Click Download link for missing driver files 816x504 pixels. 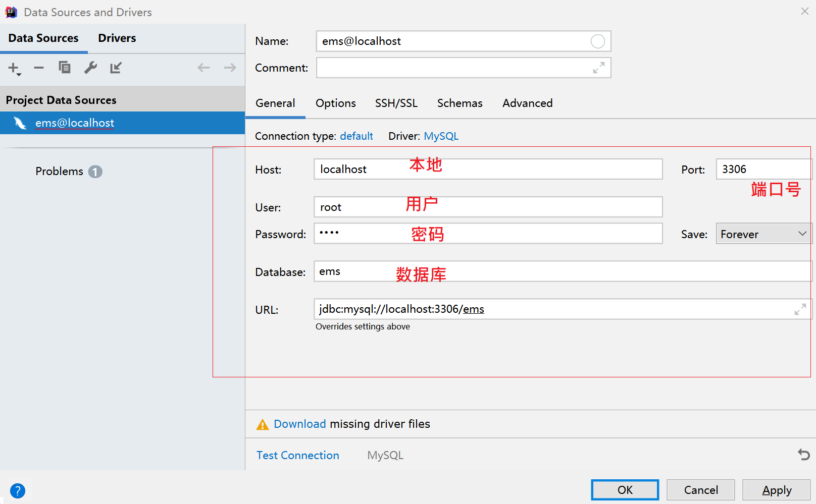[x=299, y=424]
